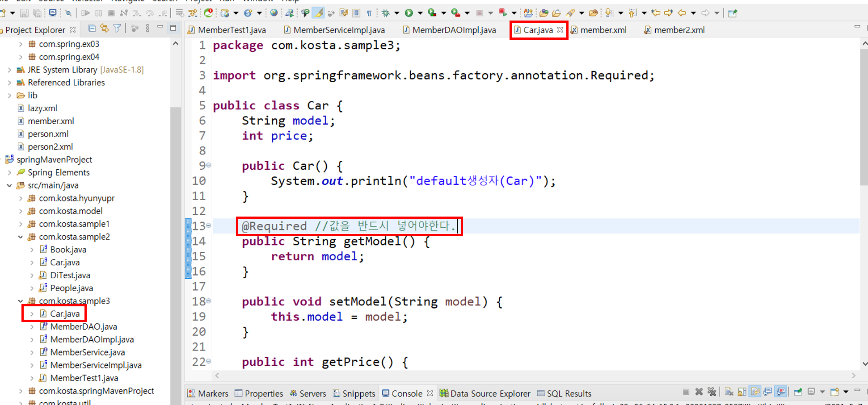Open the Project Explorer View Menu dots
The image size is (868, 405).
tap(147, 29)
